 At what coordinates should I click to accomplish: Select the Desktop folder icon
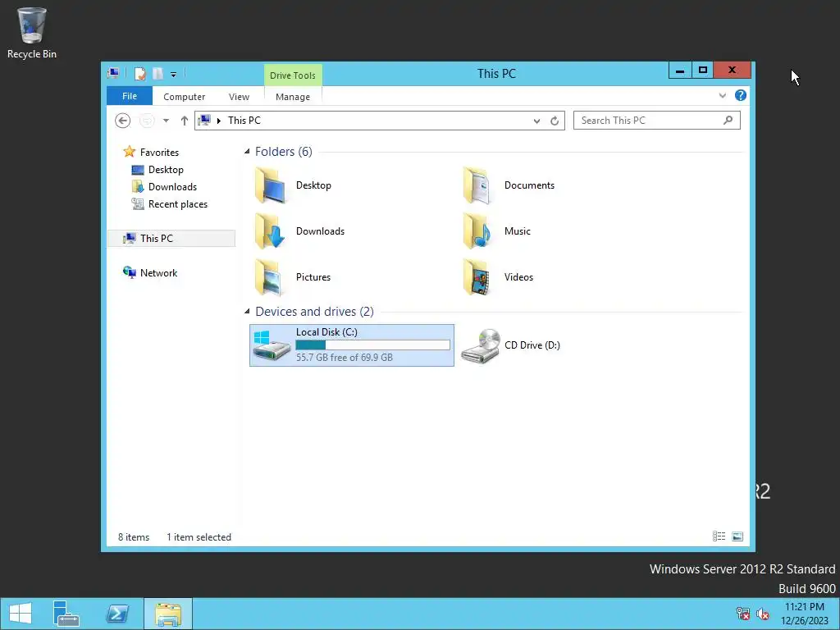click(x=271, y=185)
